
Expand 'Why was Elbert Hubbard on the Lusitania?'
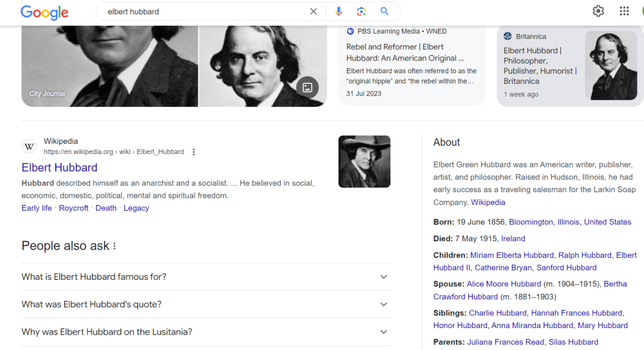[206, 332]
